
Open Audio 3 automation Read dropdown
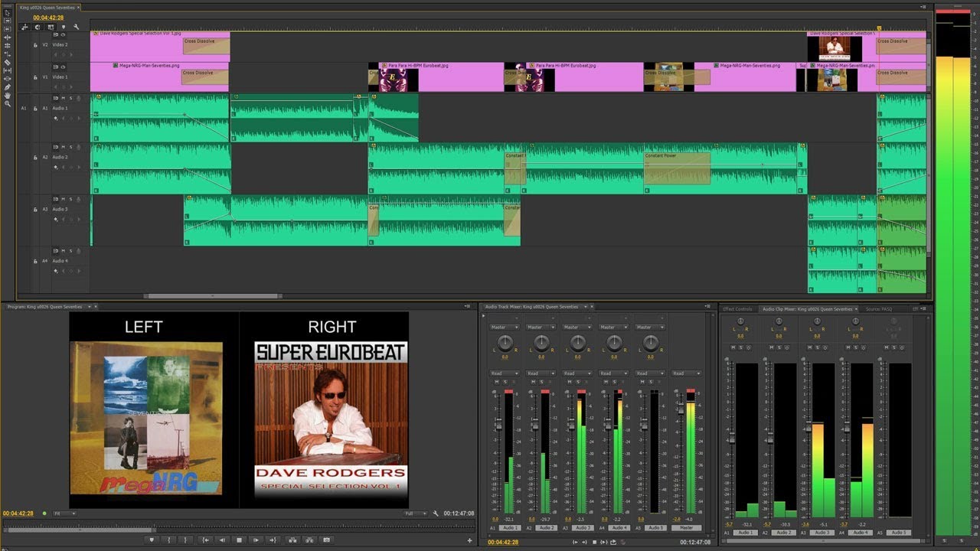click(x=578, y=373)
